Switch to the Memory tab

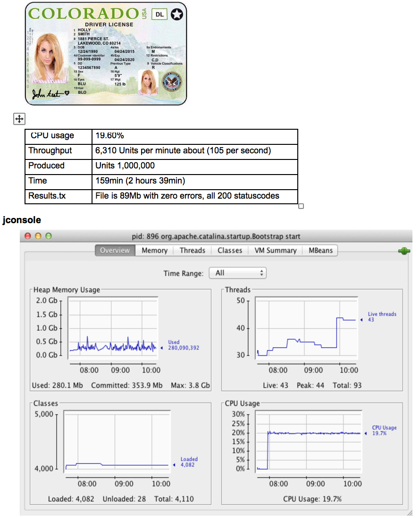pos(154,251)
